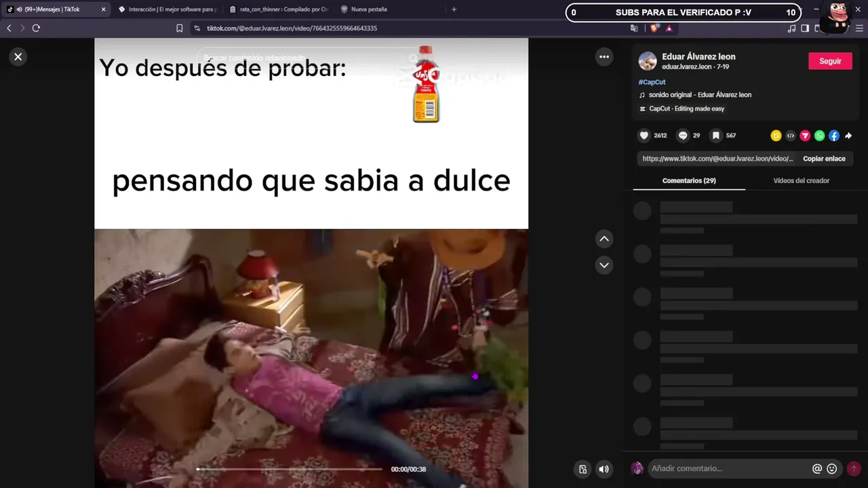Screen dimensions: 868x488
Task: Open more share options arrow
Action: (848, 136)
